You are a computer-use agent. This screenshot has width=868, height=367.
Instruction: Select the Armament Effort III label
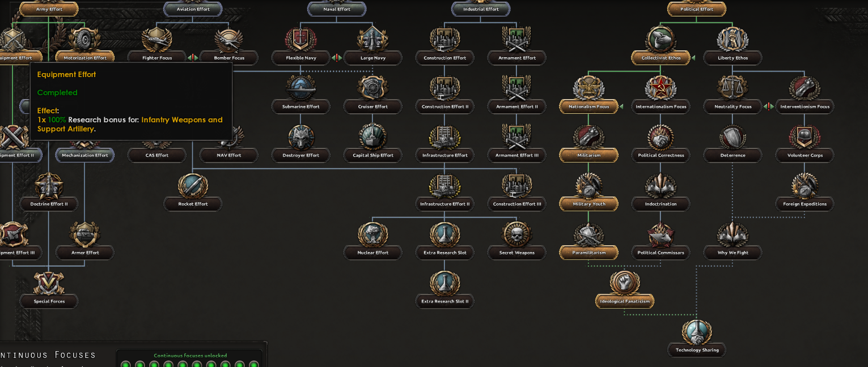(x=516, y=155)
